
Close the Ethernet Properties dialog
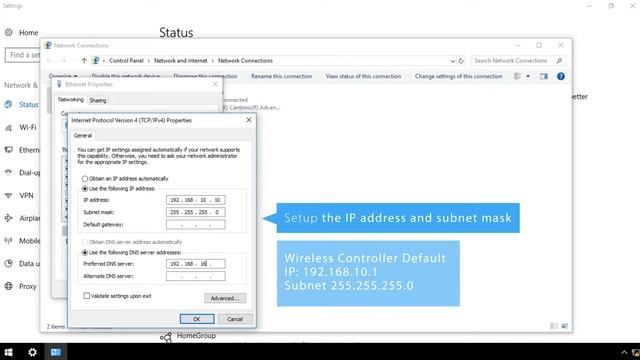(215, 84)
